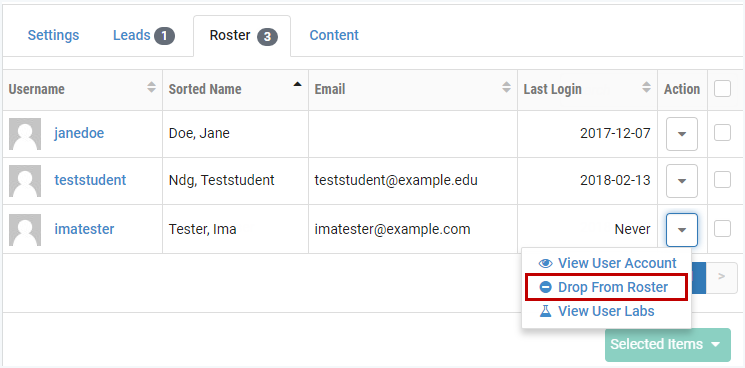Click the Username column header
The image size is (745, 368).
83,90
